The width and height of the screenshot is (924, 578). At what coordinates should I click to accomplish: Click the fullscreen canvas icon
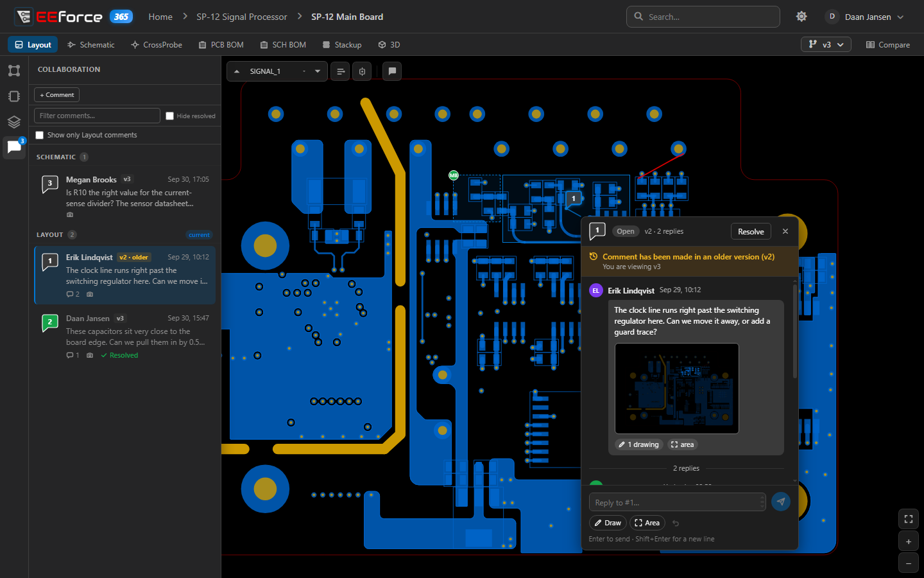pos(909,519)
